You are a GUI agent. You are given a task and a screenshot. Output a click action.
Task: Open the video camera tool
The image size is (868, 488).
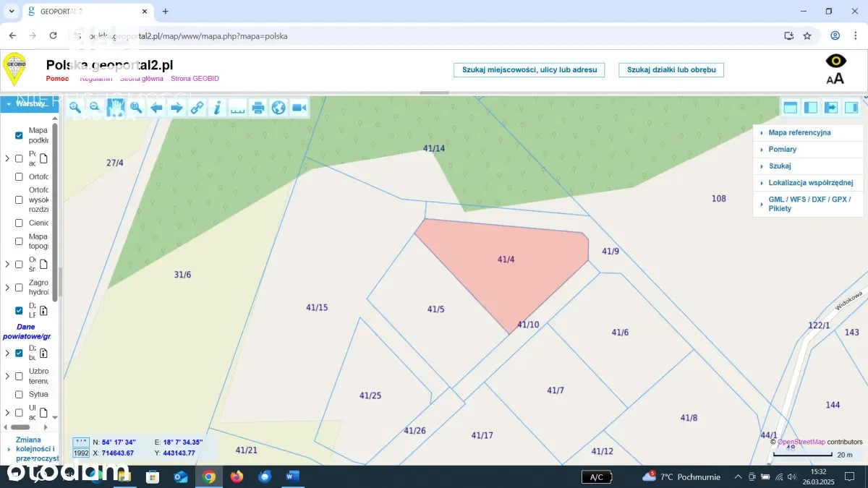(x=299, y=108)
